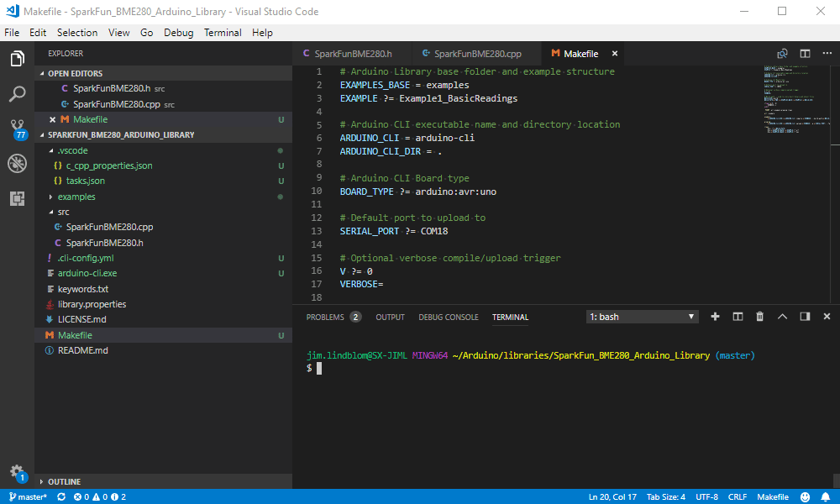The width and height of the screenshot is (840, 504).
Task: Click the Manage gear icon
Action: coord(17,472)
